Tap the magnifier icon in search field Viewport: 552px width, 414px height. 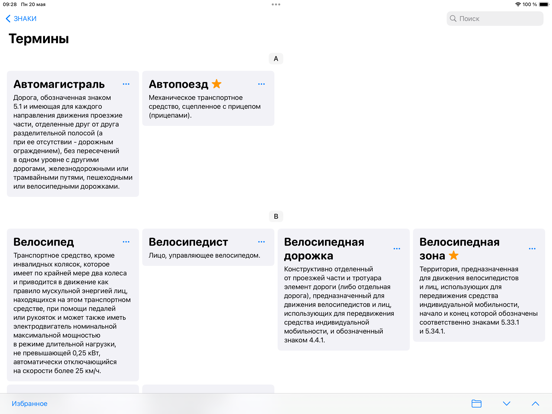453,19
